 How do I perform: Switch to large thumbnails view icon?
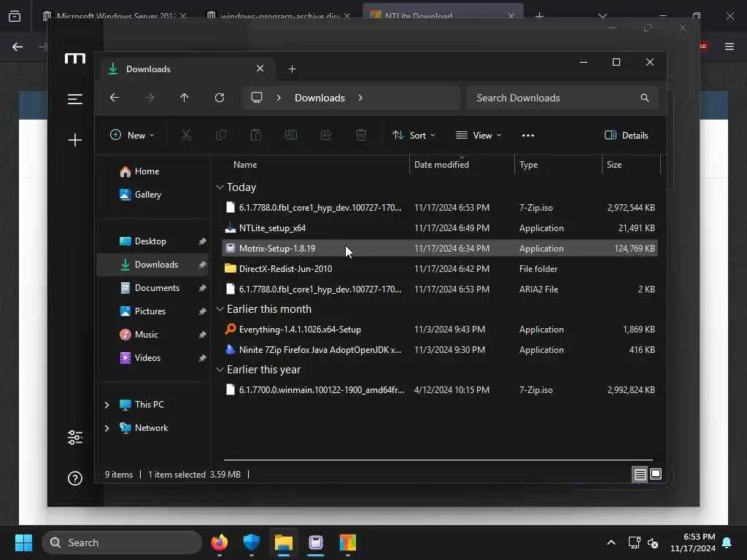tap(656, 474)
